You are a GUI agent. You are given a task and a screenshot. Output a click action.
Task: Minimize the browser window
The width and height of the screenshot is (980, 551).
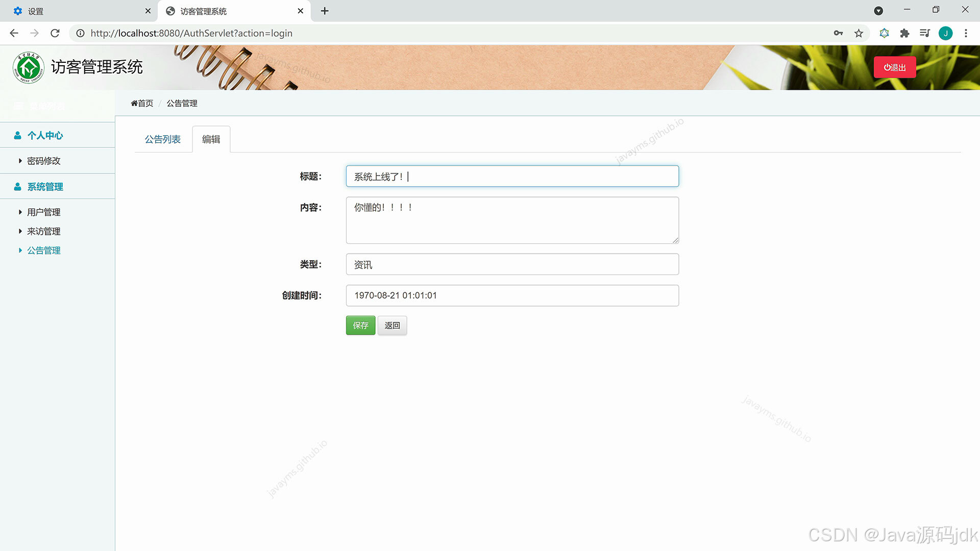click(x=907, y=10)
